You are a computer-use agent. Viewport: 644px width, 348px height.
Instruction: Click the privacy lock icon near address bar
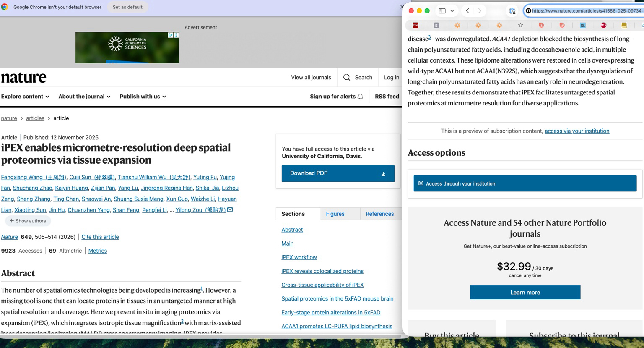[512, 11]
